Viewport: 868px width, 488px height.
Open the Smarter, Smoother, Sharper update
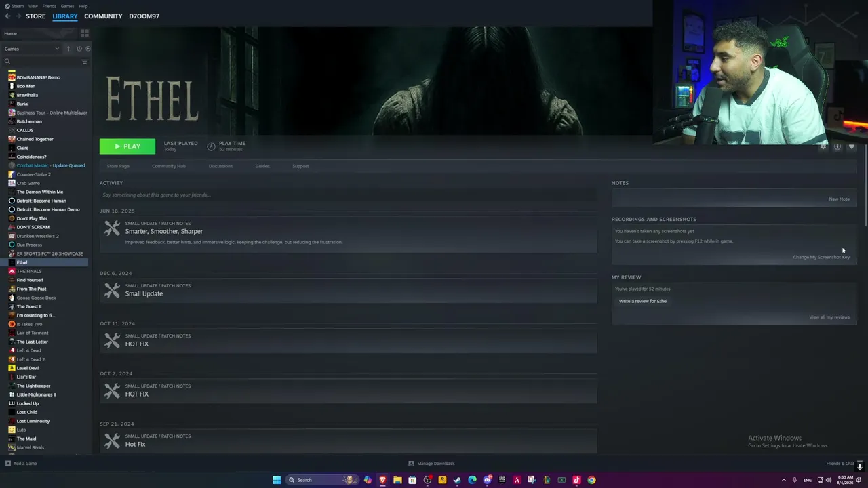[164, 231]
